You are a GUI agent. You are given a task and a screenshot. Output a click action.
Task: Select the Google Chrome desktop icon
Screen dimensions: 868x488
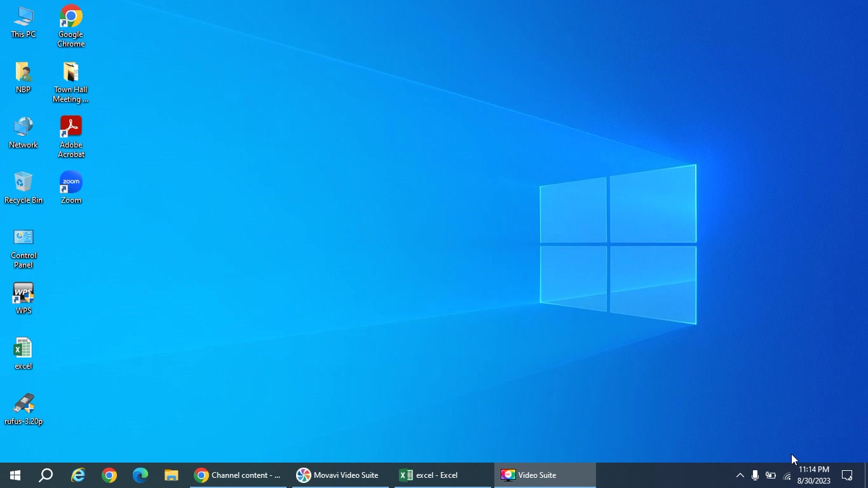(71, 27)
